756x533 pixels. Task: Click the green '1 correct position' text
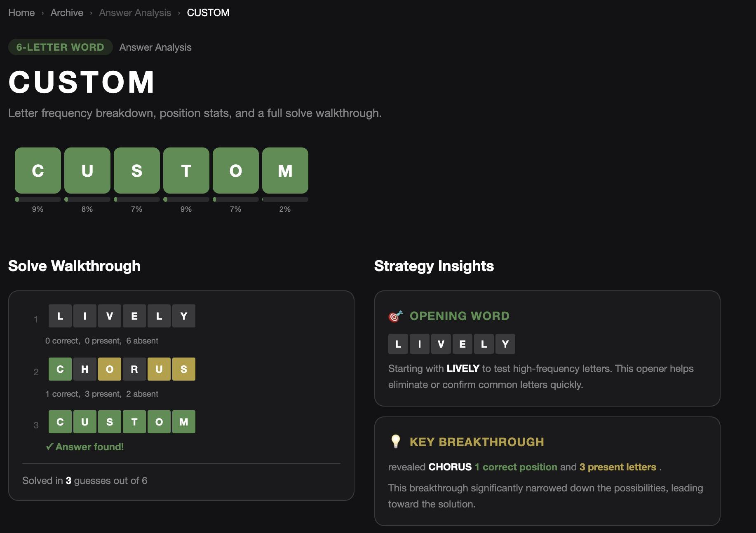click(516, 467)
